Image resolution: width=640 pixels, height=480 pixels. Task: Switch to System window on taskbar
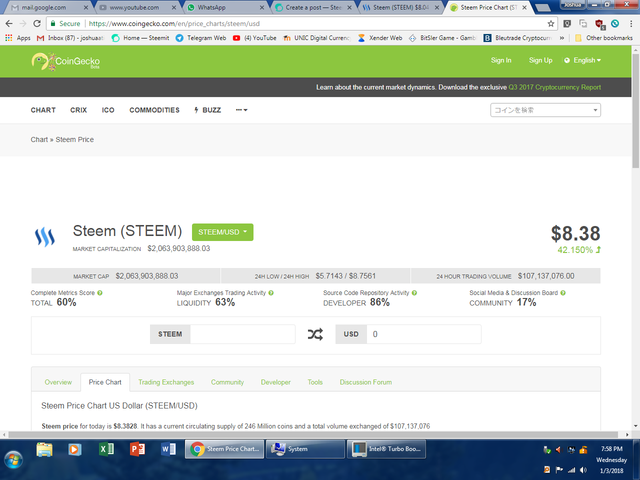point(305,449)
